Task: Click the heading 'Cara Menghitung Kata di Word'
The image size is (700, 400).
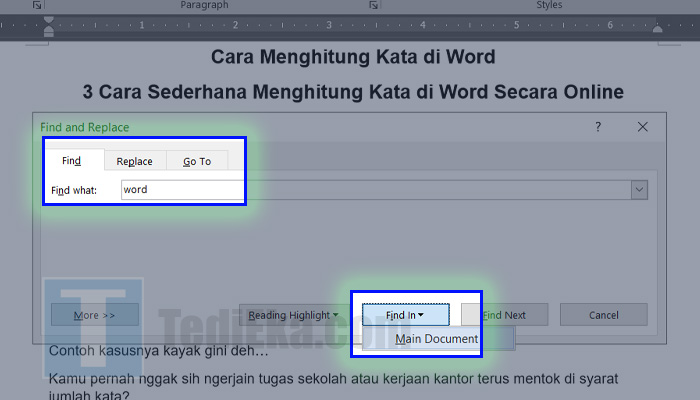Action: pyautogui.click(x=353, y=57)
